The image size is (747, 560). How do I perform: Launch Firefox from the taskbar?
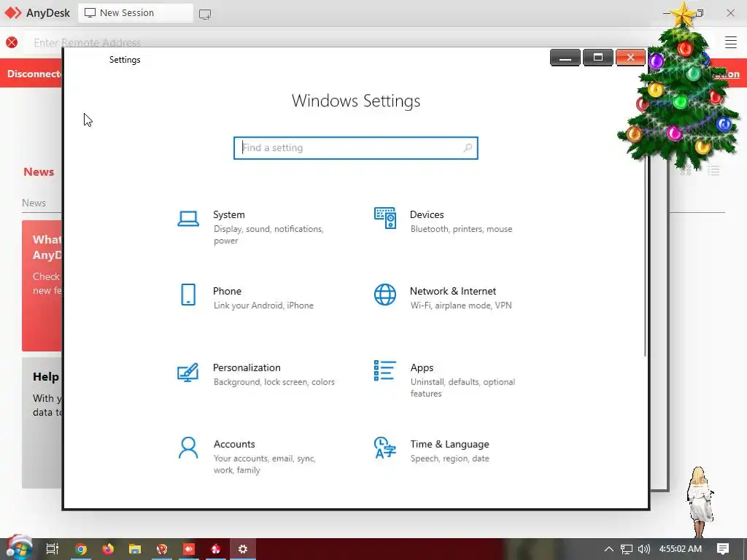108,549
